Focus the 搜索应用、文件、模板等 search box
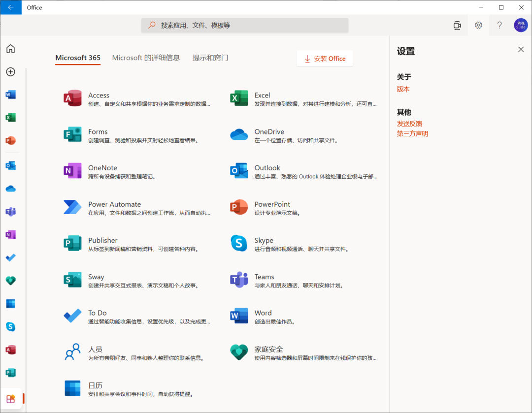This screenshot has width=532, height=413. click(x=245, y=26)
